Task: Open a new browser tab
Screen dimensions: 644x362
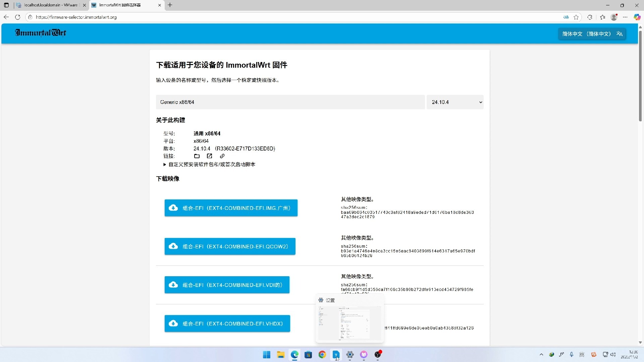Action: tap(170, 5)
